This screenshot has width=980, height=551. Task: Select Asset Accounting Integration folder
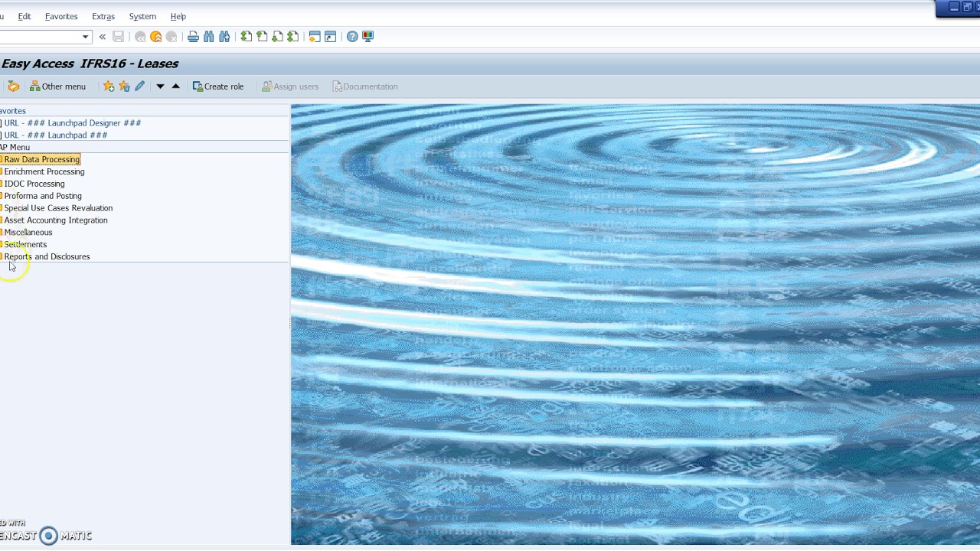[56, 220]
